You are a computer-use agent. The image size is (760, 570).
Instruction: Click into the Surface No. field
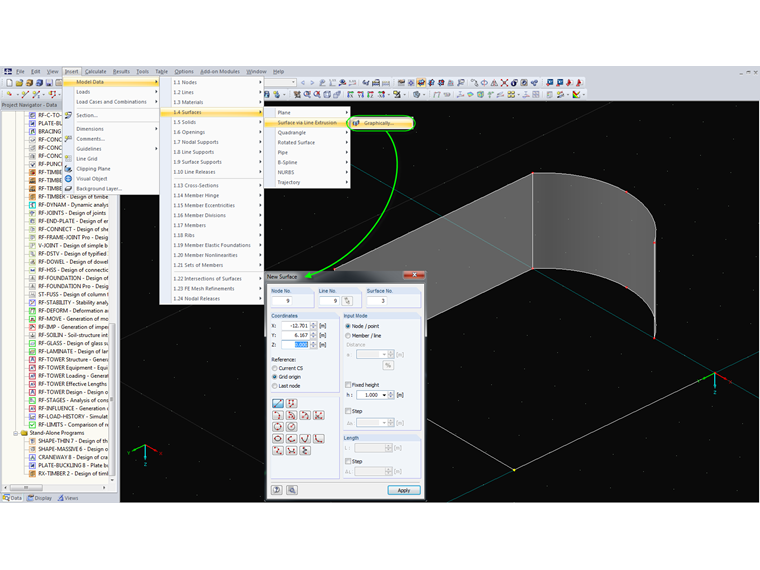[377, 301]
